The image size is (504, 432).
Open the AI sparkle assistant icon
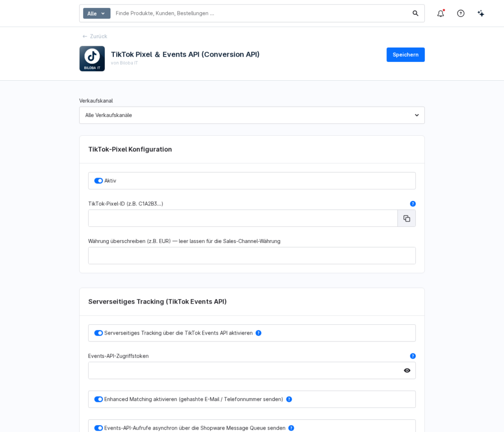[481, 13]
